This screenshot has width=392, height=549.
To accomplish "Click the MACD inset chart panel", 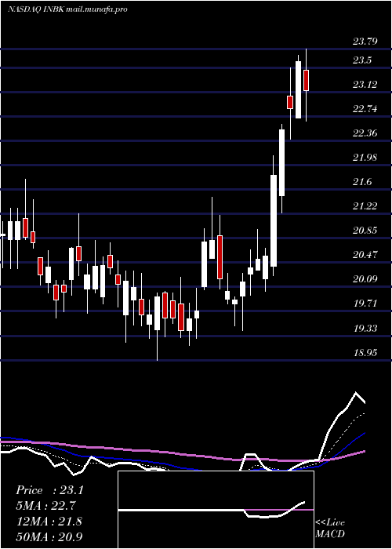I will 216,510.
